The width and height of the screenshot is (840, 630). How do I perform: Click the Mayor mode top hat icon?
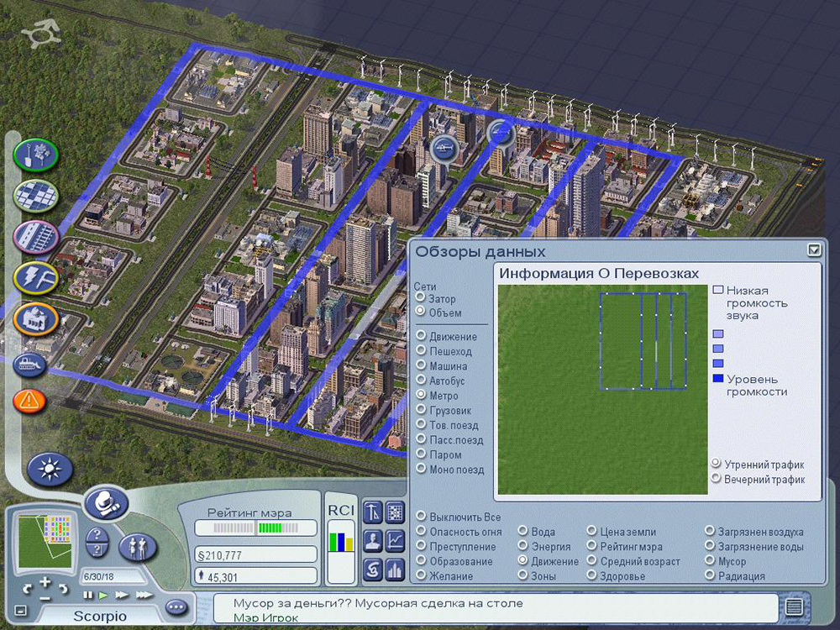tap(104, 504)
